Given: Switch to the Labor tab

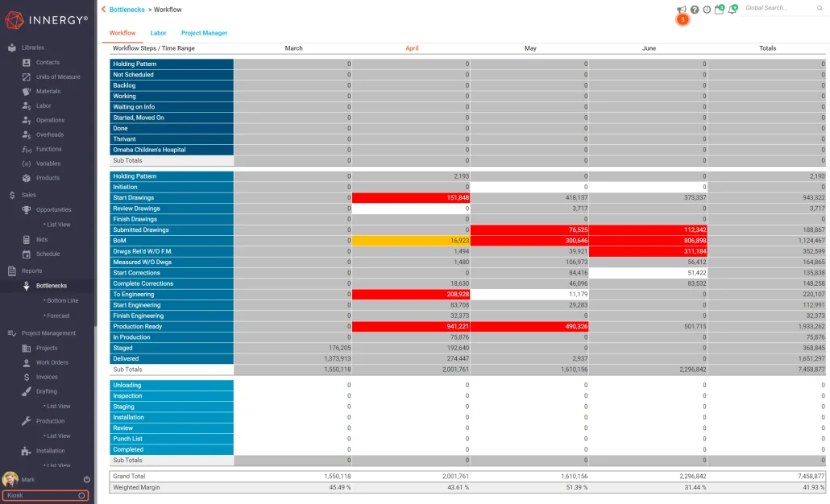Looking at the screenshot, I should 158,33.
